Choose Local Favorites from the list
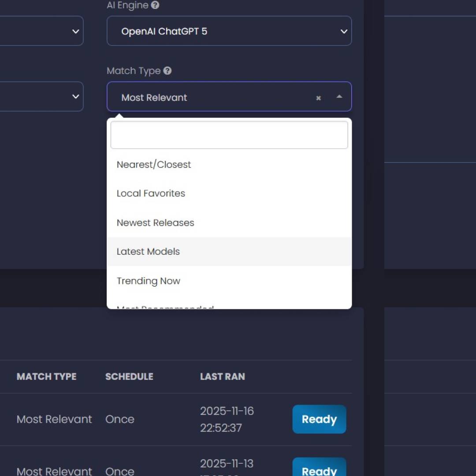 (151, 193)
